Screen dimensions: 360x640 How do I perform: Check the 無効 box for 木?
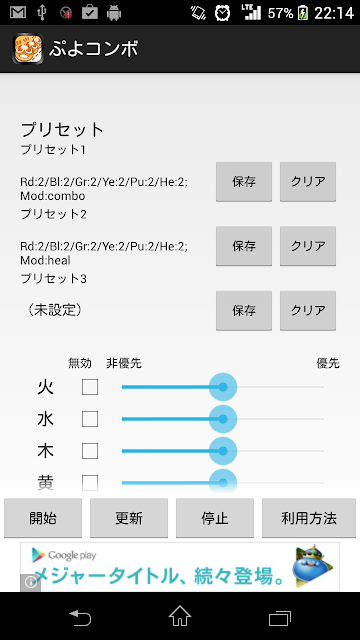point(90,451)
